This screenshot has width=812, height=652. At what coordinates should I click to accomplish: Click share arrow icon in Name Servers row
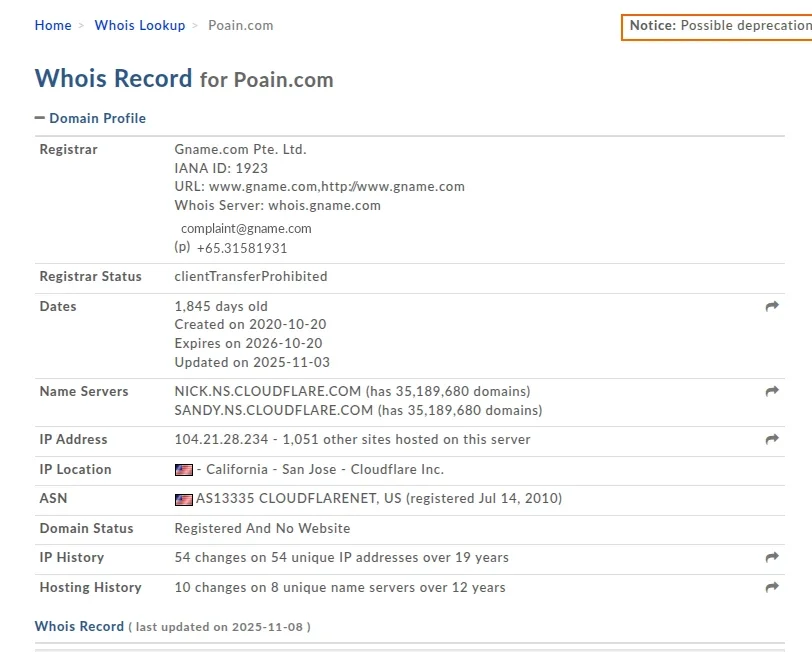click(772, 392)
